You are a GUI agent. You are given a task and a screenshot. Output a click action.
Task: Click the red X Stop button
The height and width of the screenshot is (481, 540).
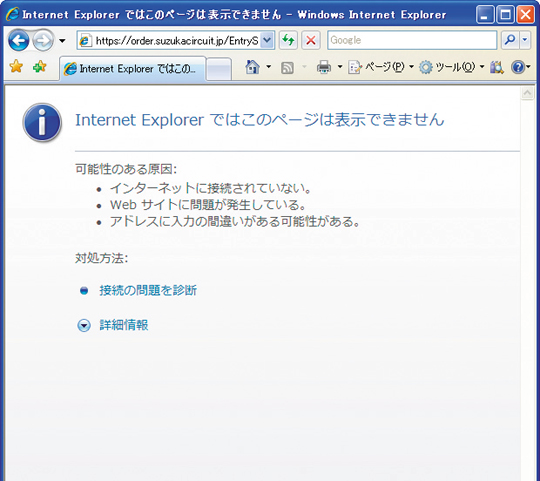click(x=311, y=41)
